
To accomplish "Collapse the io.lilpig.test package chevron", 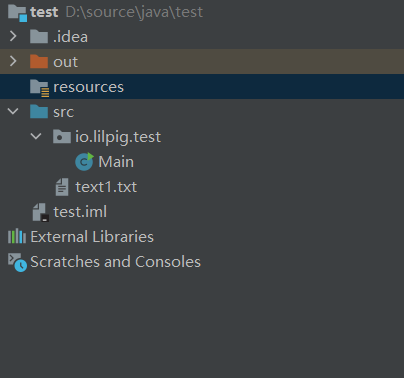I will point(36,136).
